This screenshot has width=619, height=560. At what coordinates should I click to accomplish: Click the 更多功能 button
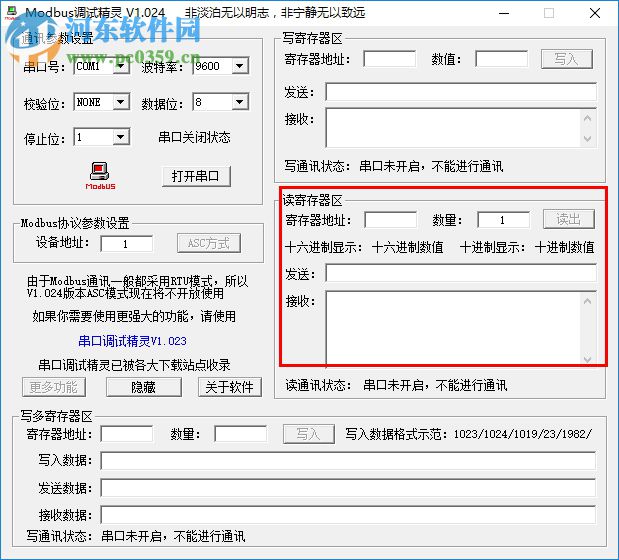54,387
